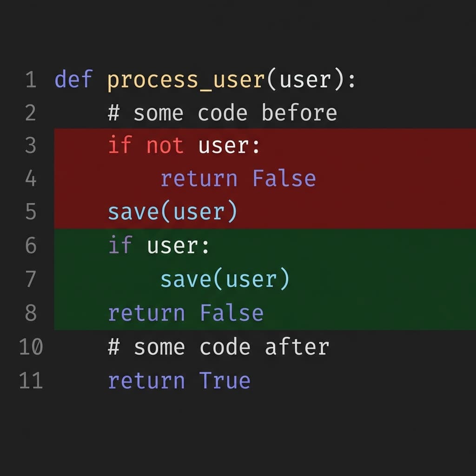Viewport: 476px width, 476px height.
Task: Click the "if" keyword on added line 6
Action: [x=120, y=245]
